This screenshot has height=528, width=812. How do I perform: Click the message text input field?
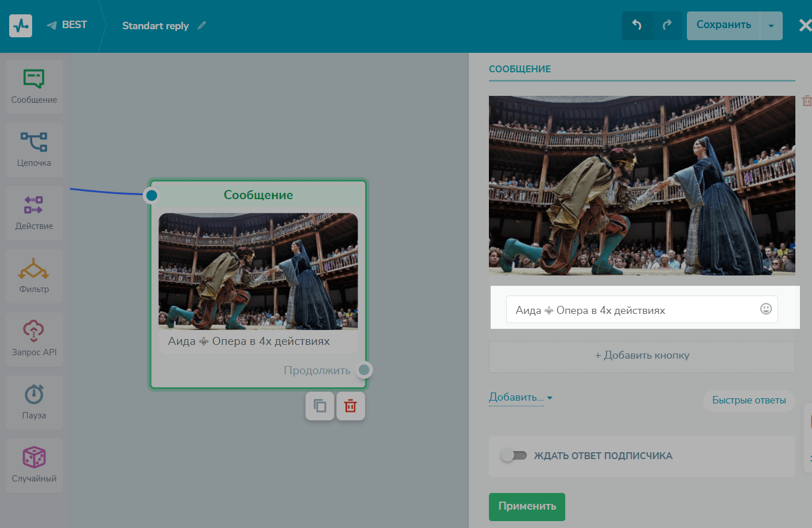[x=642, y=310]
